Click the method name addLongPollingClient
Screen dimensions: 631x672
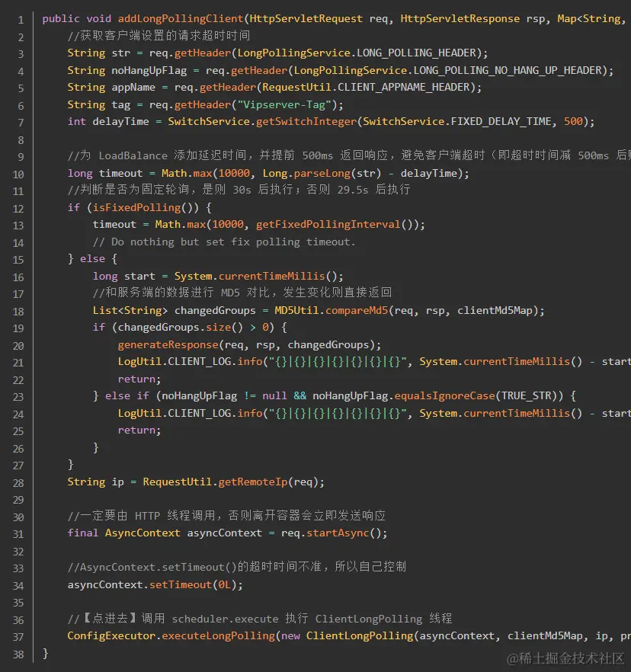click(x=181, y=19)
